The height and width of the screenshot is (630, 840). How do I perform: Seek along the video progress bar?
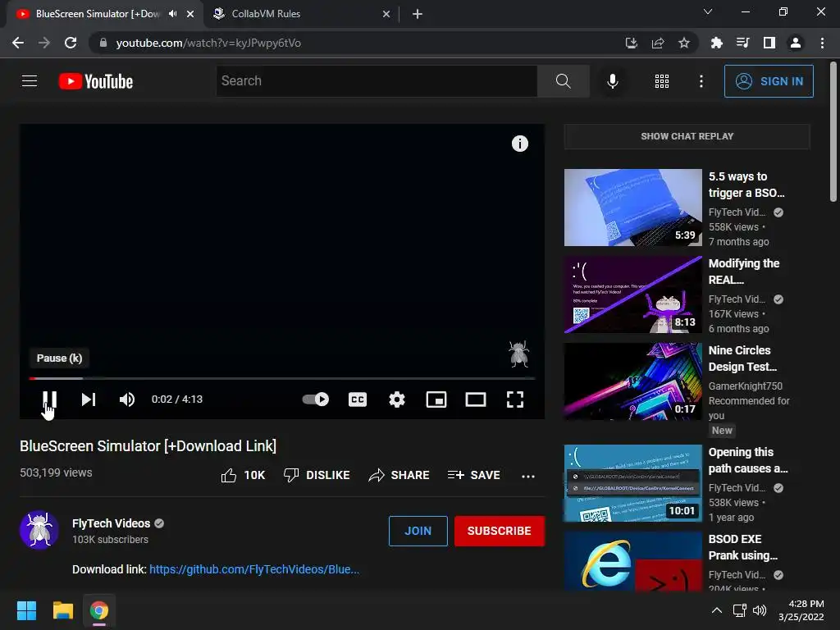pyautogui.click(x=282, y=378)
